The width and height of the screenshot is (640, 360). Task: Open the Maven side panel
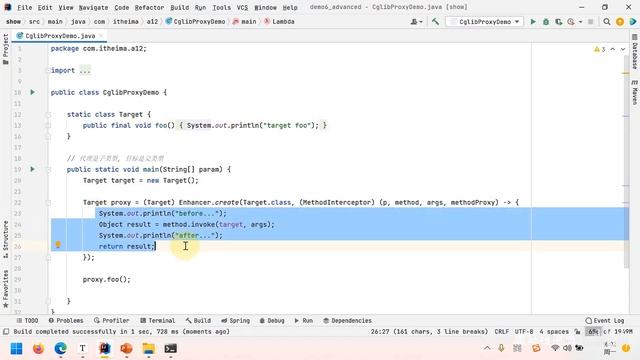pyautogui.click(x=635, y=92)
